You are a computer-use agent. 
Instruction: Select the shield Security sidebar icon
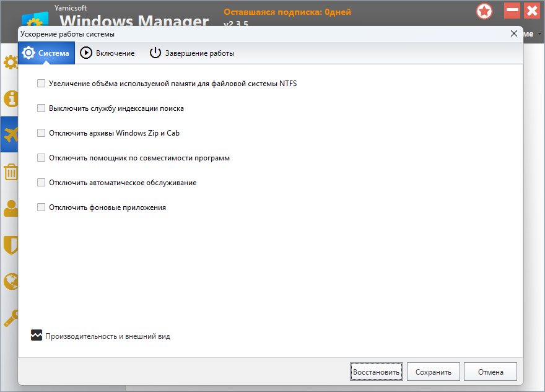click(x=9, y=245)
